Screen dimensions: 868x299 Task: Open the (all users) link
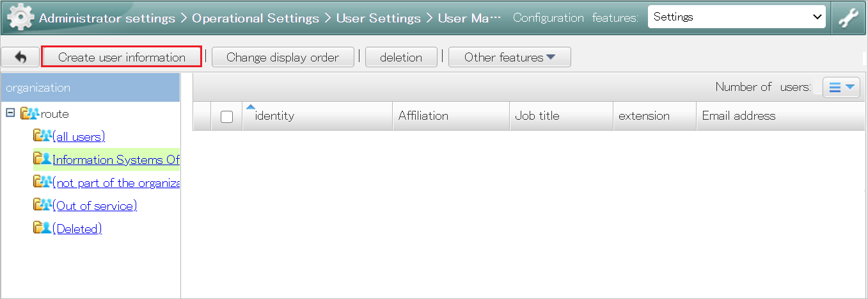(x=79, y=136)
